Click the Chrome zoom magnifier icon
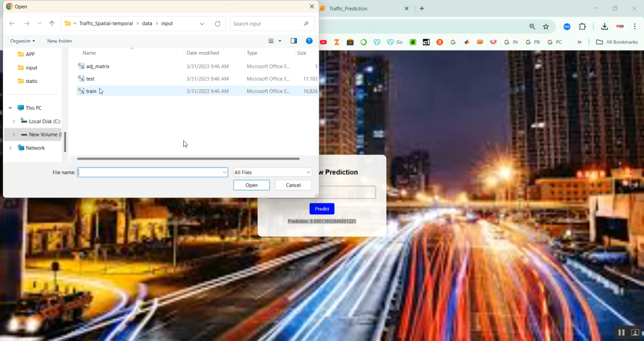The height and width of the screenshot is (341, 644). pos(532,27)
